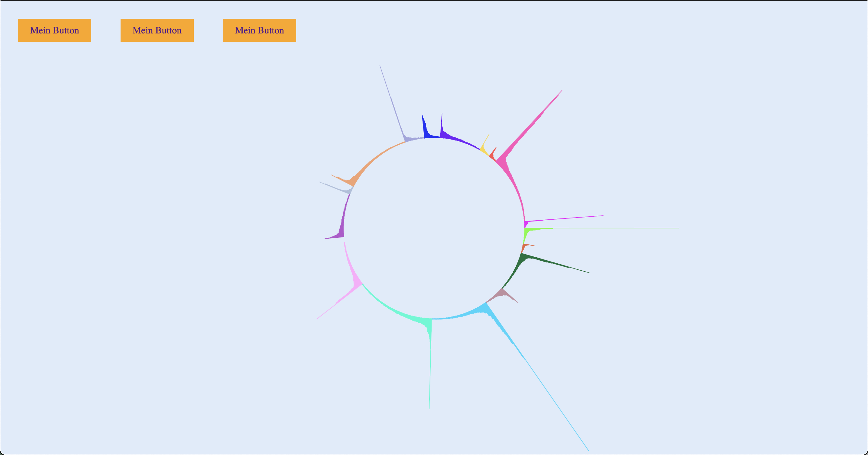
Task: Click the thin magenta spike segment
Action: [526, 223]
